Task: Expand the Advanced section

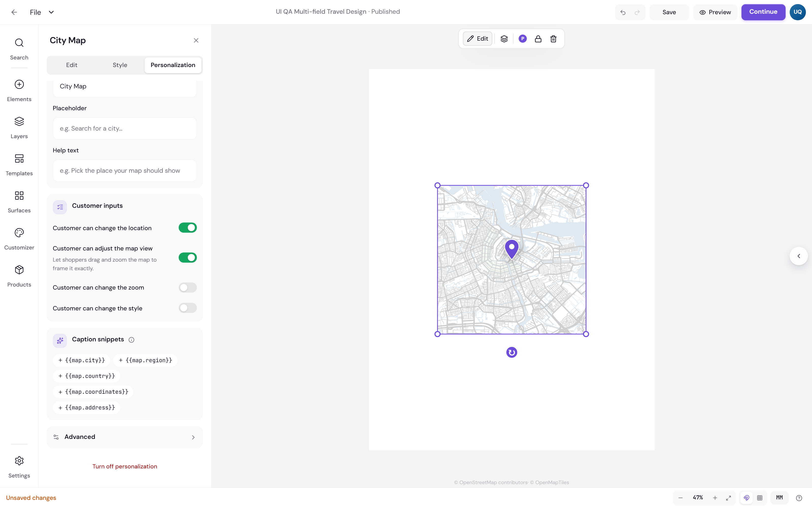Action: point(125,437)
